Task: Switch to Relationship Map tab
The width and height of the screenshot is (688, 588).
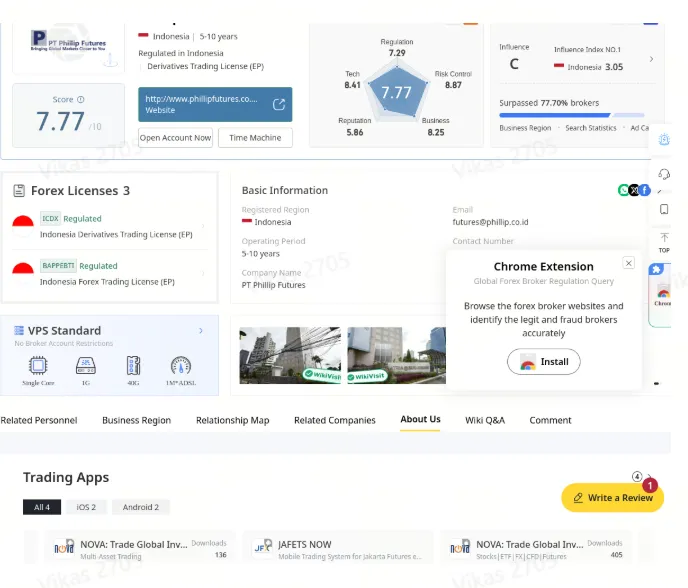Action: (233, 420)
